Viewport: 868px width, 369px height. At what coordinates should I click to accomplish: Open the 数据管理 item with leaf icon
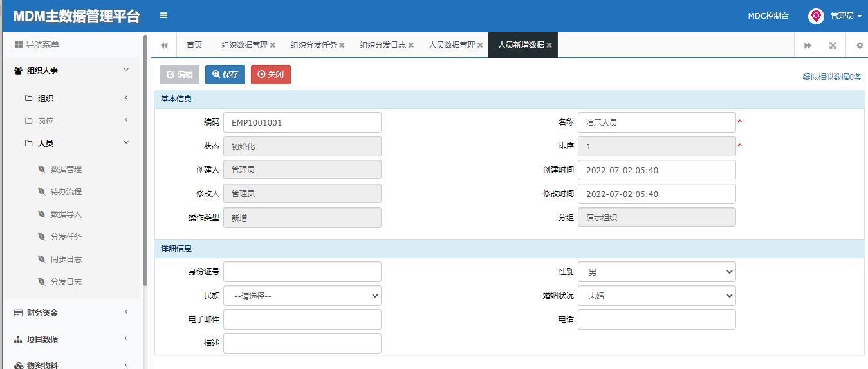[x=66, y=169]
